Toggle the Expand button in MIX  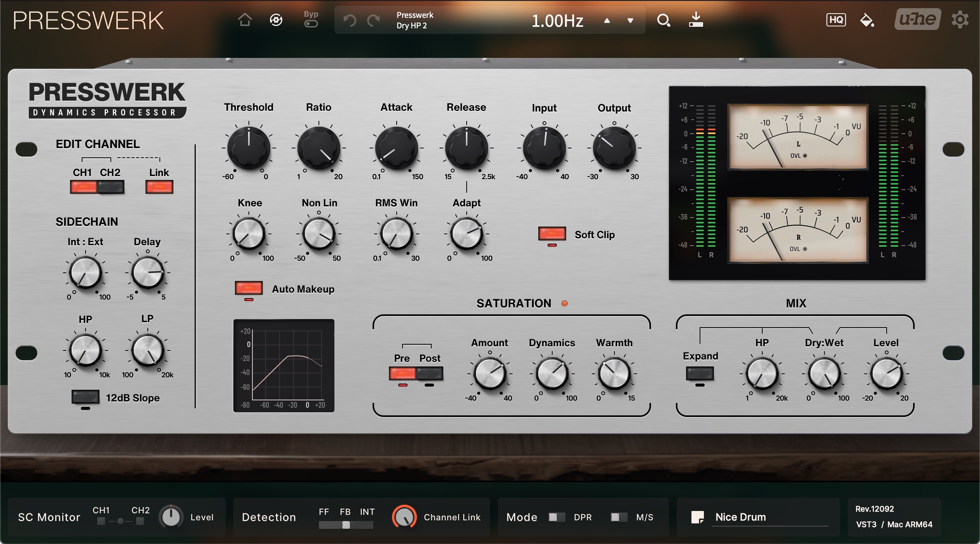click(700, 374)
